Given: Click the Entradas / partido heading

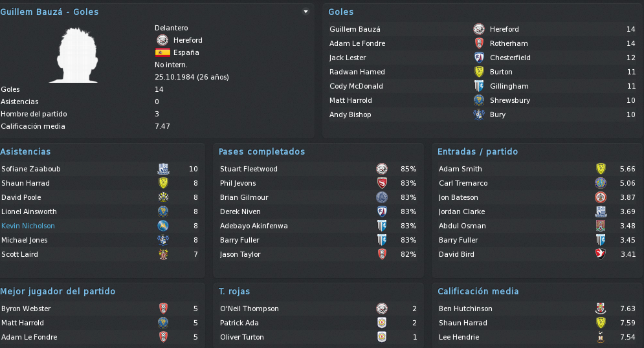Looking at the screenshot, I should (478, 151).
